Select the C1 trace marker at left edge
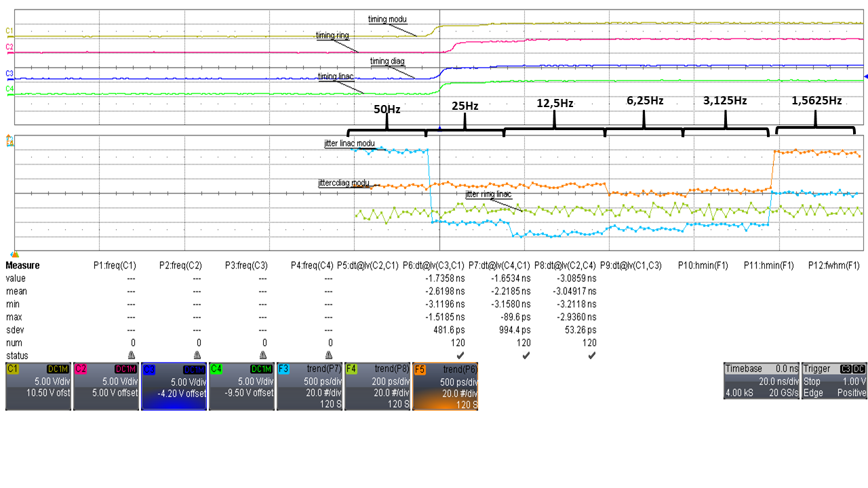This screenshot has width=868, height=488. point(9,31)
